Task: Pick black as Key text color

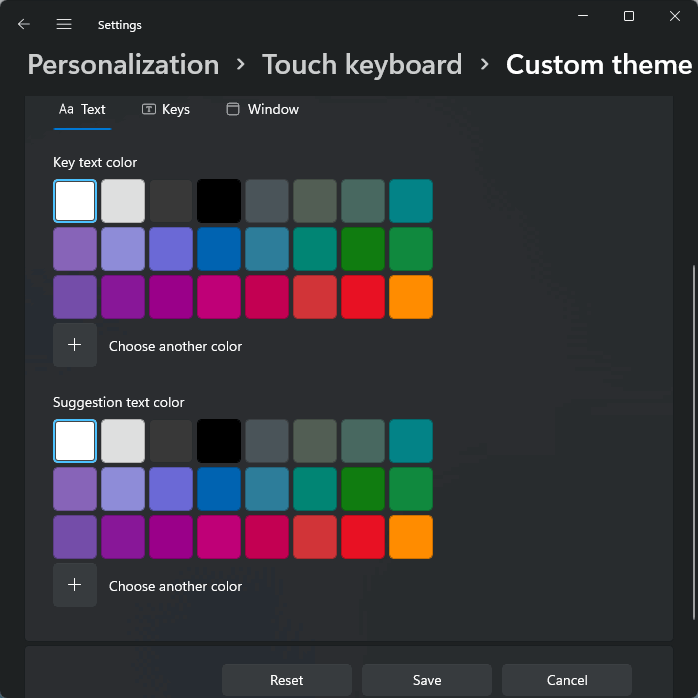Action: 219,201
